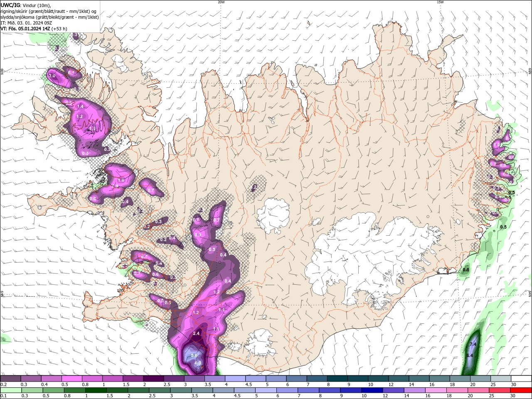Select header line "UWC/IG: Vindur (10m),"
Image resolution: width=532 pixels, height=399 pixels.
(x=26, y=5)
